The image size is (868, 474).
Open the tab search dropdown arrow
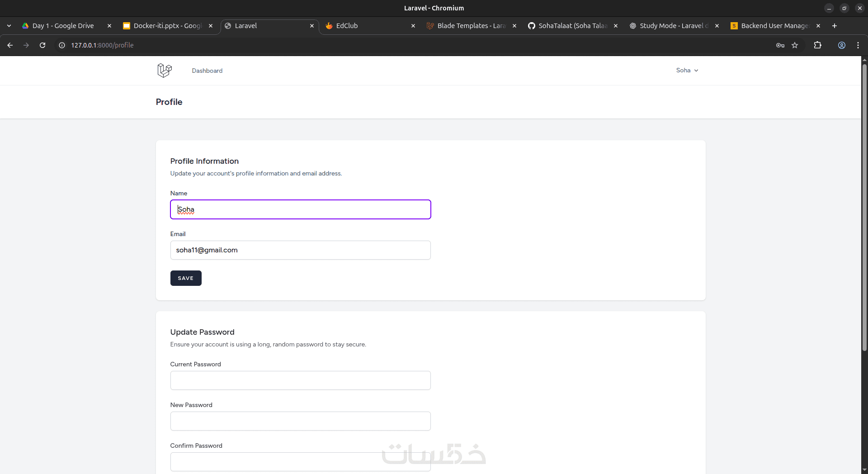click(x=9, y=26)
